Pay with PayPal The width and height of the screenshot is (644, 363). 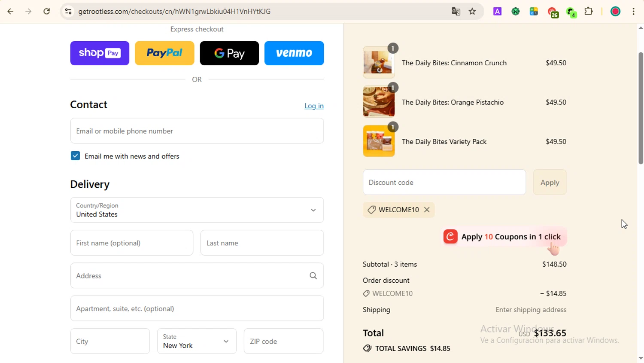click(x=164, y=53)
